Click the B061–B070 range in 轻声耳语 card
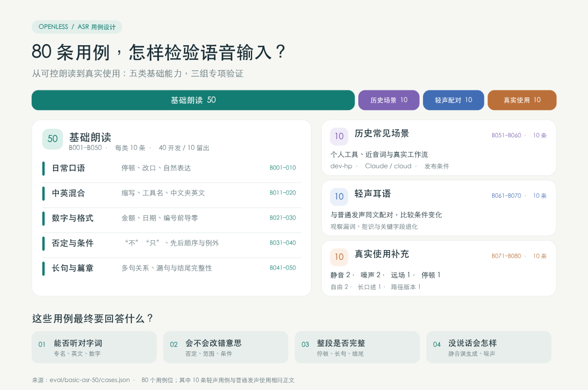Image resolution: width=588 pixels, height=390 pixels. point(506,196)
